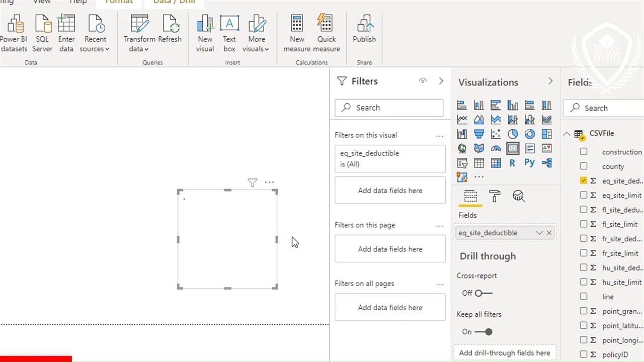This screenshot has width=644, height=362.
Task: Collapse the CSVFile table tree
Action: (x=567, y=134)
